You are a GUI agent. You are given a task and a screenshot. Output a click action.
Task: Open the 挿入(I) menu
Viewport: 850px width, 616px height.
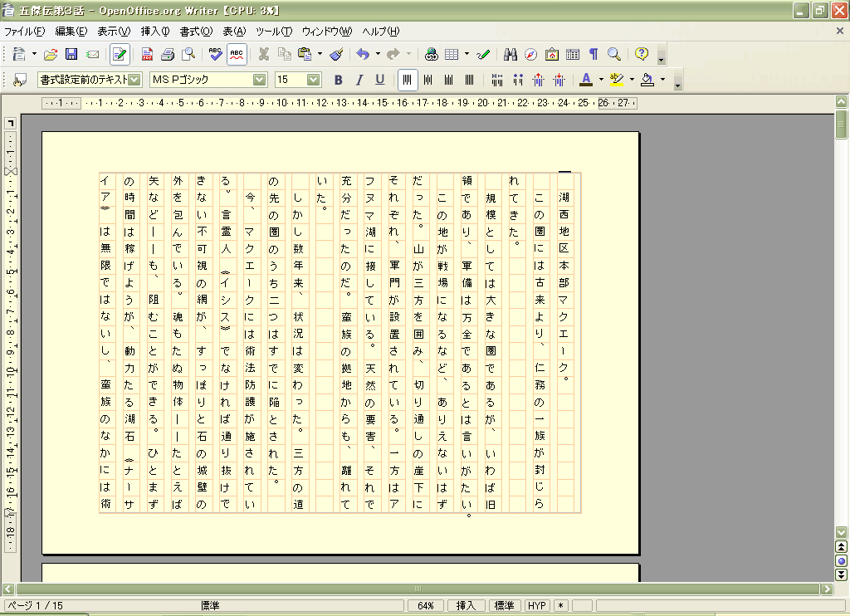pos(155,32)
